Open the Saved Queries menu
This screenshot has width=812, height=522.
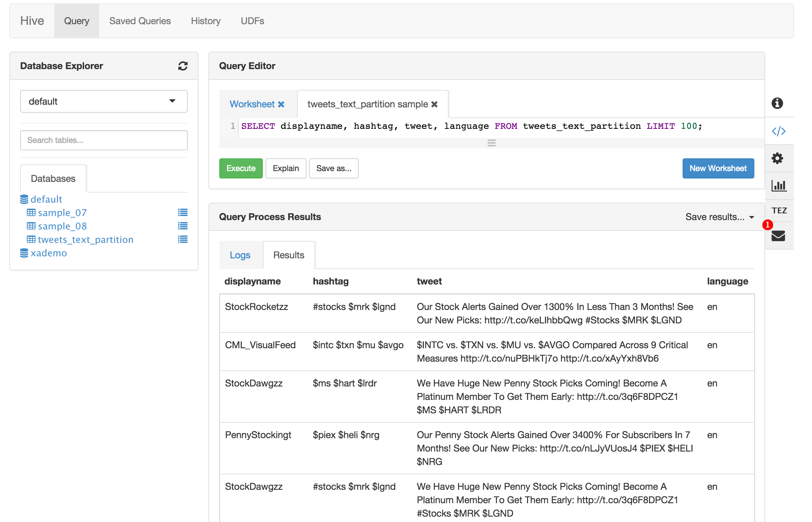[139, 21]
